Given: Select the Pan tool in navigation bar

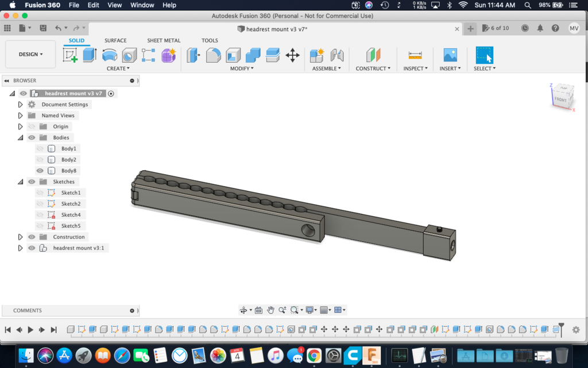Looking at the screenshot, I should [270, 310].
